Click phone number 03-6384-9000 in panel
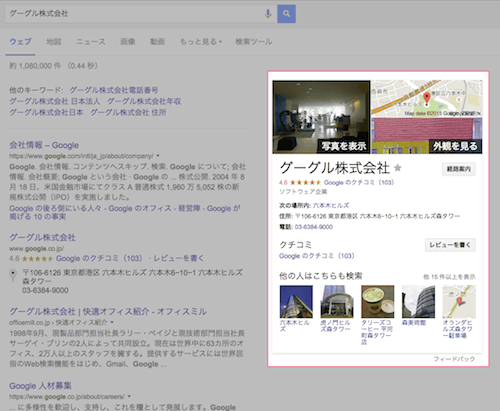Viewport: 500px width, 411px height. pyautogui.click(x=314, y=227)
